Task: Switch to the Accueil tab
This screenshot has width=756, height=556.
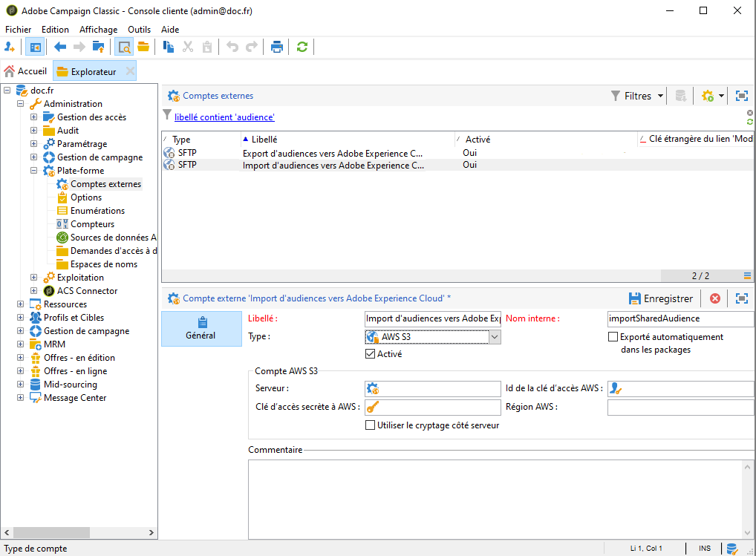Action: tap(25, 71)
